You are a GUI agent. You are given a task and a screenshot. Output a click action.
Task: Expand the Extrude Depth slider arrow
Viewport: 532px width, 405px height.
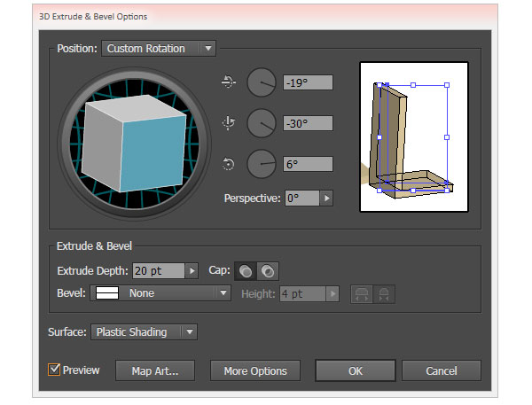coord(192,271)
